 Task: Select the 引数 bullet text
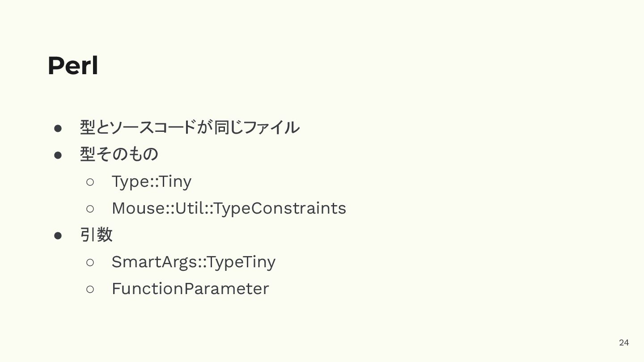[96, 235]
